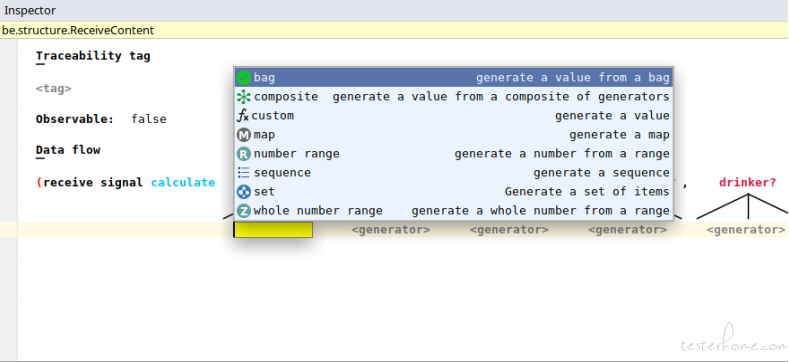789x362 pixels.
Task: Click the Traceability tag heading
Action: 93,56
